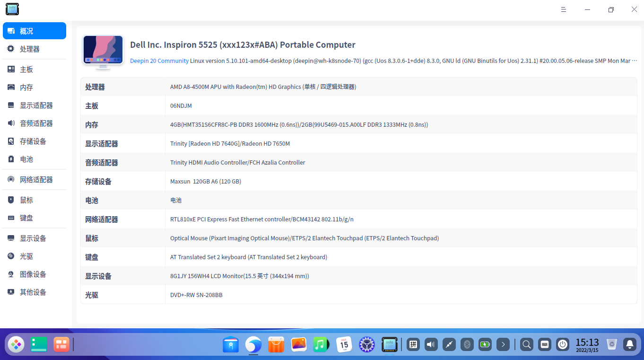Image resolution: width=644 pixels, height=360 pixels.
Task: Open 图像设备 in the sidebar
Action: point(35,274)
